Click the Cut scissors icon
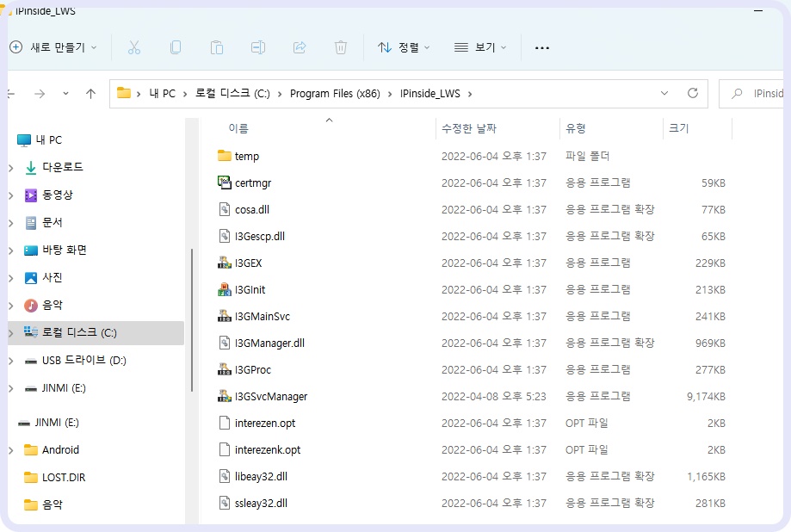791x532 pixels. (133, 47)
